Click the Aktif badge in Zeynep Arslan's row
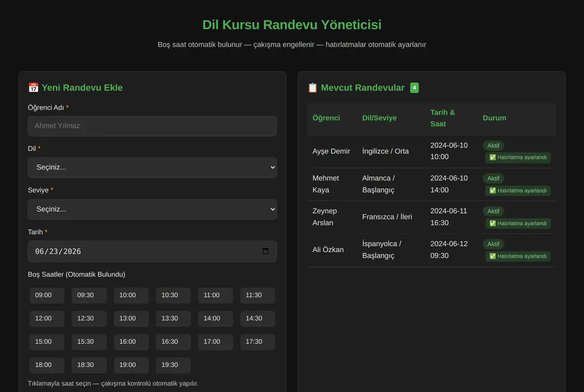The height and width of the screenshot is (392, 584). pyautogui.click(x=493, y=211)
